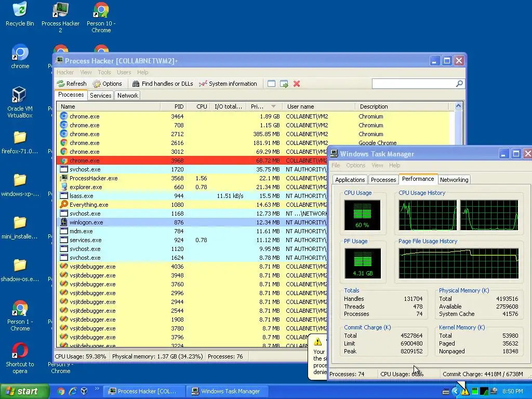
Task: Sort process list by CPU column
Action: click(x=198, y=107)
